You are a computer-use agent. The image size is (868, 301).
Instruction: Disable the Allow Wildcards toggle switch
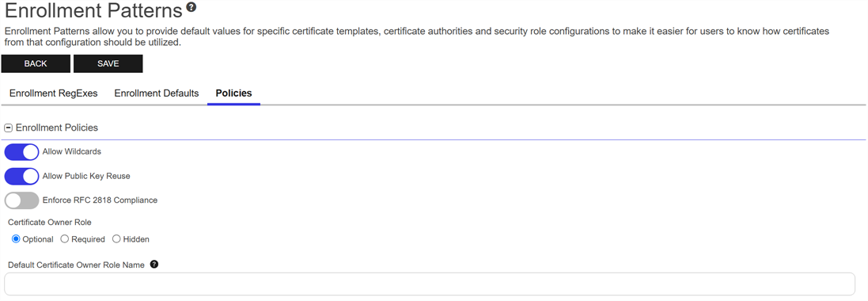pyautogui.click(x=21, y=152)
